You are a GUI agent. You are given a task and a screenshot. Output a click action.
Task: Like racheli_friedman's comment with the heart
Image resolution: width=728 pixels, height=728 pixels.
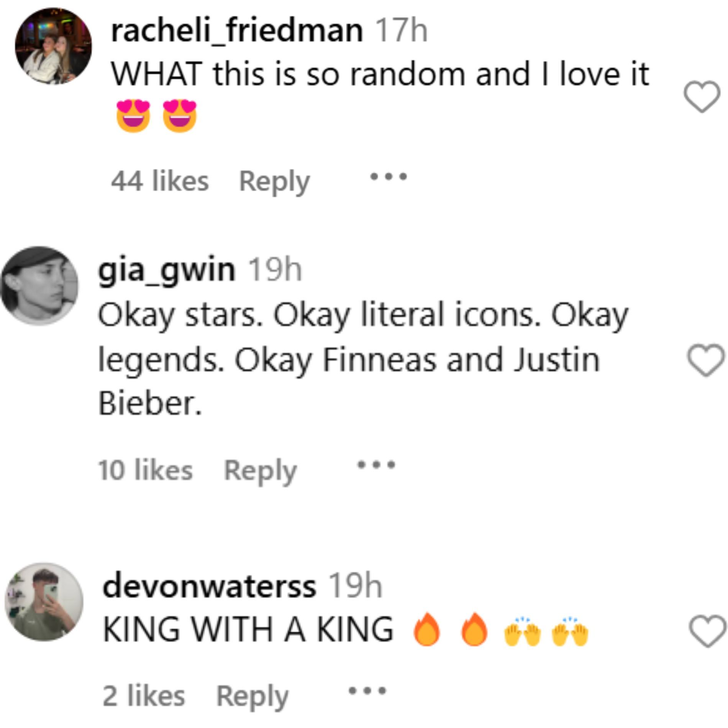click(702, 97)
